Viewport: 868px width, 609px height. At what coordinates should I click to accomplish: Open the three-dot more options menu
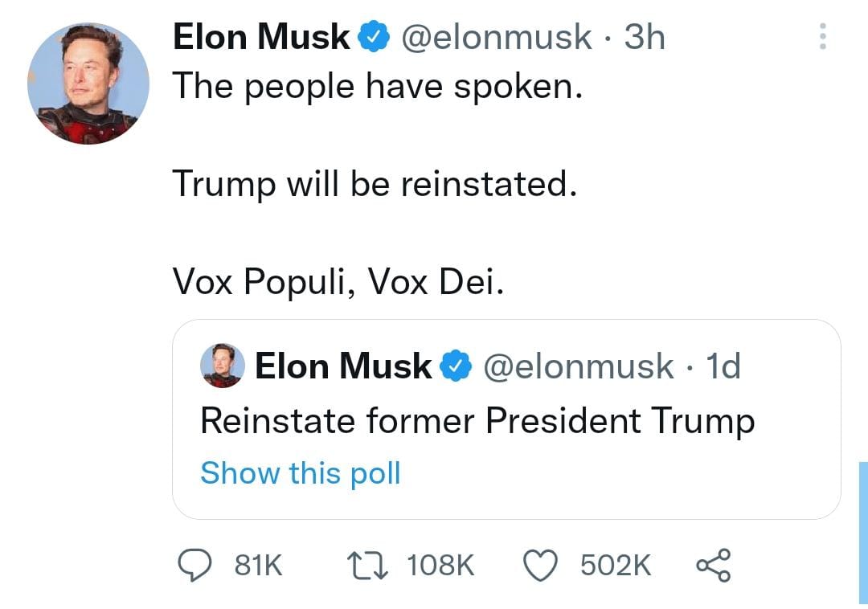pyautogui.click(x=822, y=37)
